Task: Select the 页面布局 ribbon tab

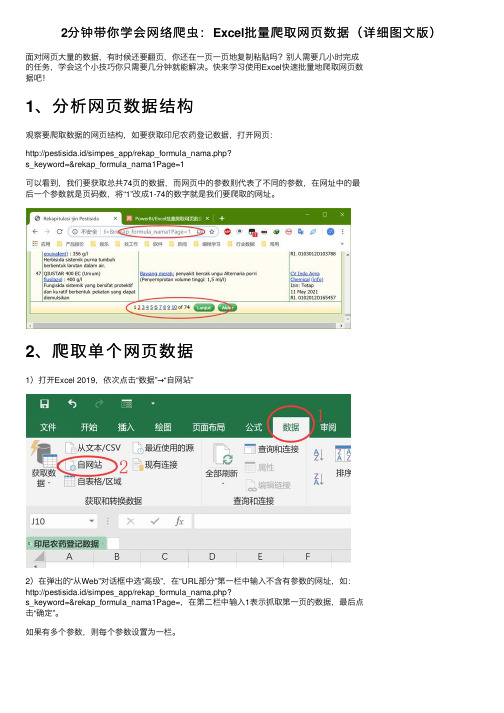Action: pyautogui.click(x=208, y=427)
